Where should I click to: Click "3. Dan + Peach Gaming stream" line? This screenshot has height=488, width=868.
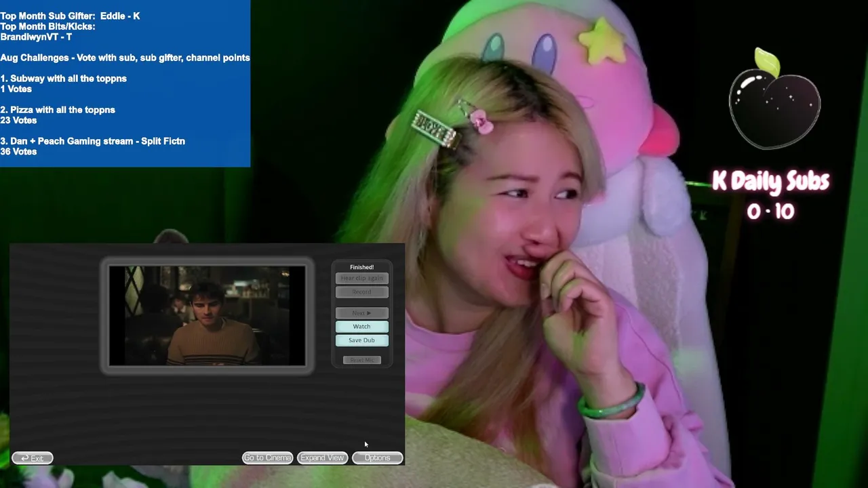coord(92,141)
